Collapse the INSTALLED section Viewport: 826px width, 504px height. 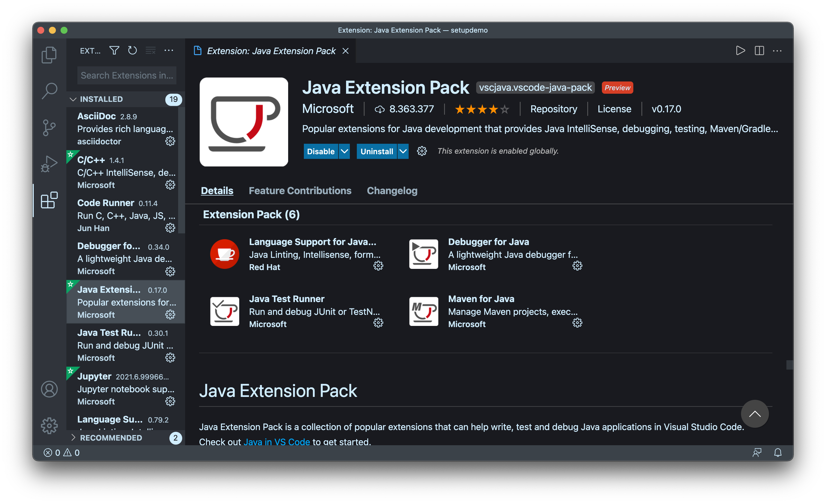(126, 99)
